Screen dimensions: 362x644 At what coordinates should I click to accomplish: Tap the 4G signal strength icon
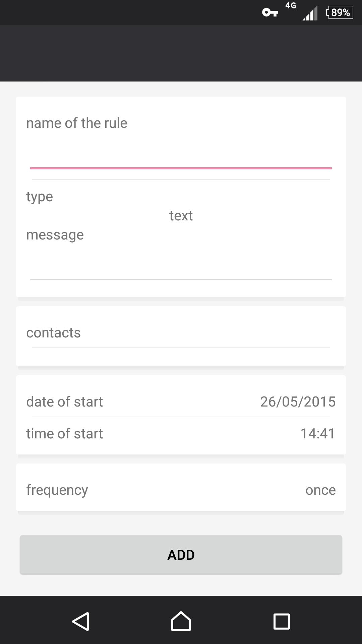(307, 12)
